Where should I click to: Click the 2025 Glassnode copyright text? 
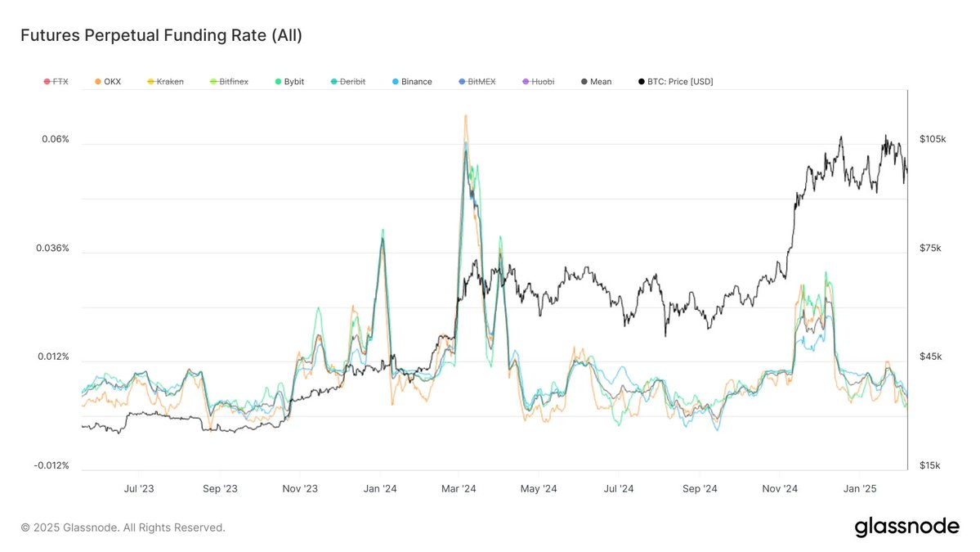(123, 527)
